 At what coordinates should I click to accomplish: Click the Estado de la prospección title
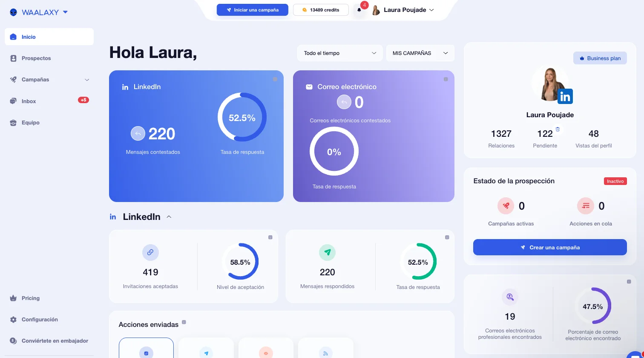pyautogui.click(x=514, y=181)
